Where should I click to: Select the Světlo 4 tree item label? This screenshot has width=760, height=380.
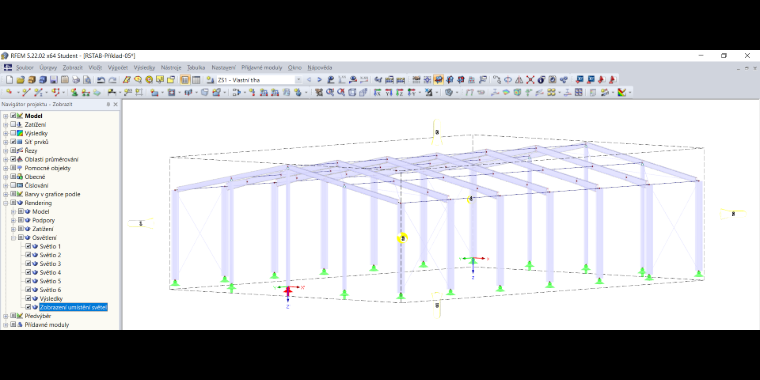coord(50,272)
